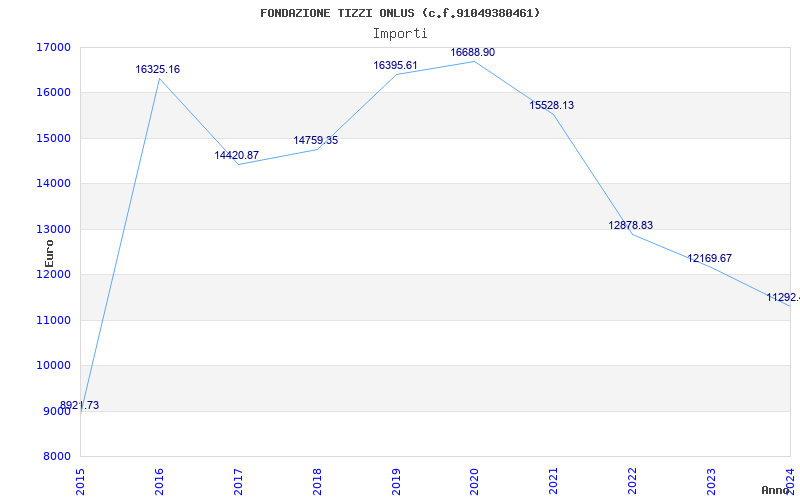Select the 14420.87 data label

click(237, 155)
